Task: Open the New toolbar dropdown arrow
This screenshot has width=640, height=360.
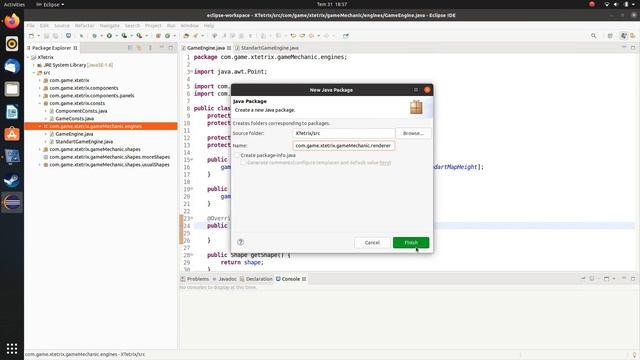Action: pos(38,36)
